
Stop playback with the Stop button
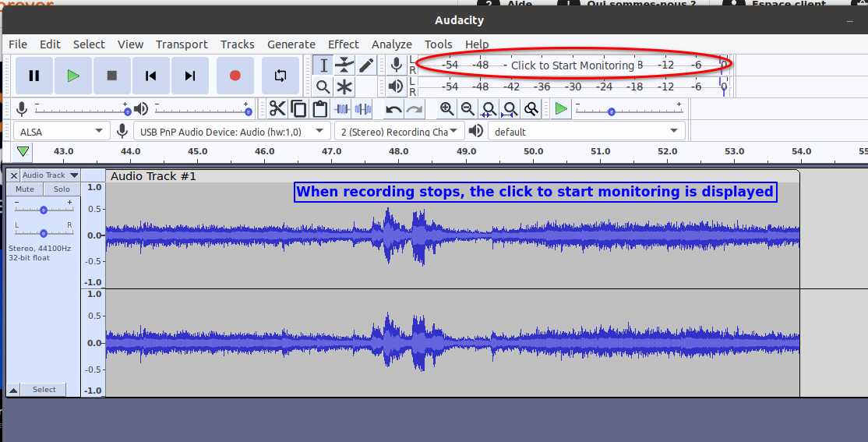112,76
